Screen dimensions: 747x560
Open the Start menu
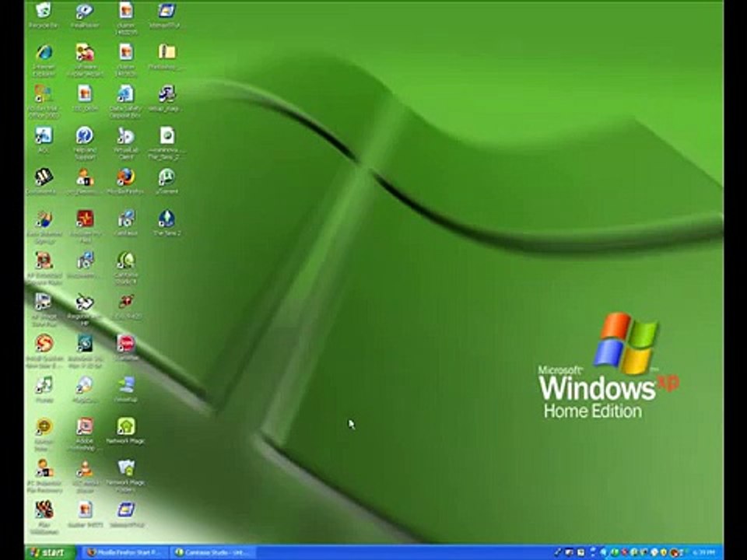50,552
